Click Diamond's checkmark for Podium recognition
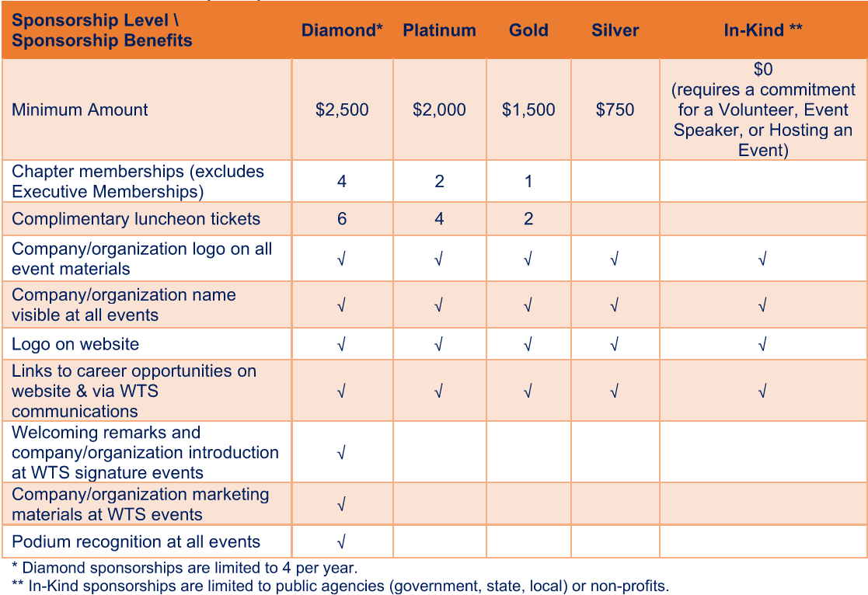868x595 pixels. [342, 542]
